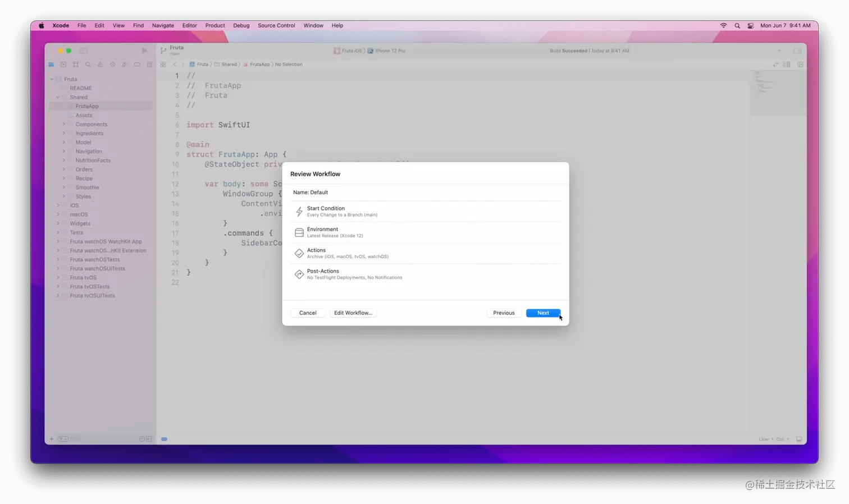Open the Source Control navigator icon
Screen dimensions: 849x504
63,65
